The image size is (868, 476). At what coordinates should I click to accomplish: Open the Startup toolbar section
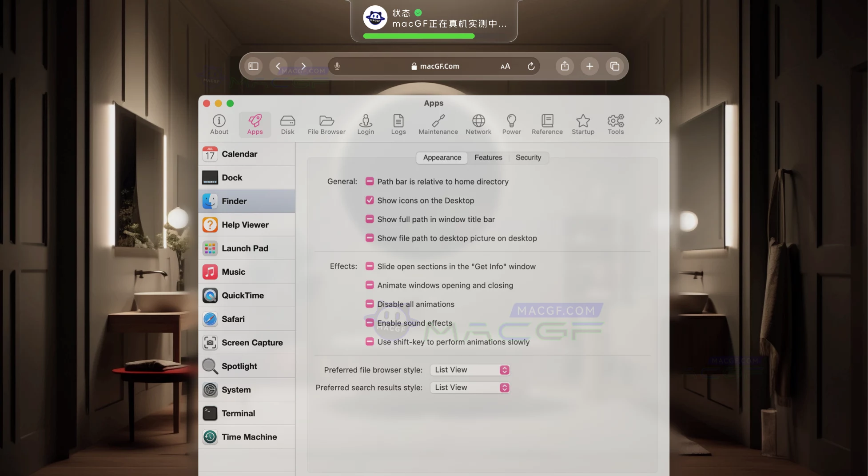point(583,124)
